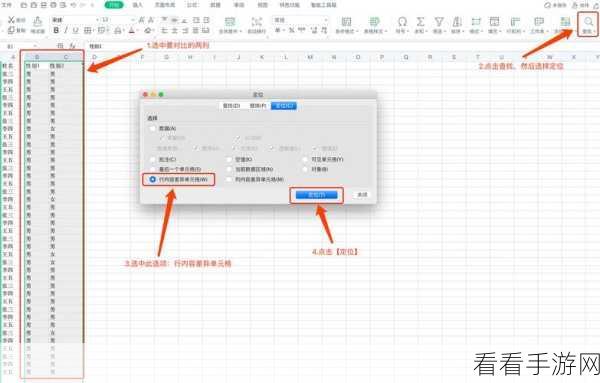Click the column C header
Screen dimensions: 600x383
[66, 57]
